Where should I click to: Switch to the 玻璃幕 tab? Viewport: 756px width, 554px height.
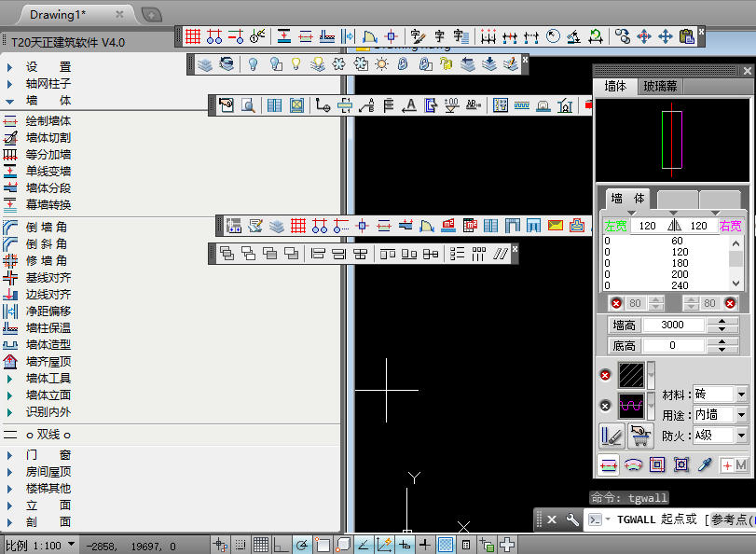point(659,87)
